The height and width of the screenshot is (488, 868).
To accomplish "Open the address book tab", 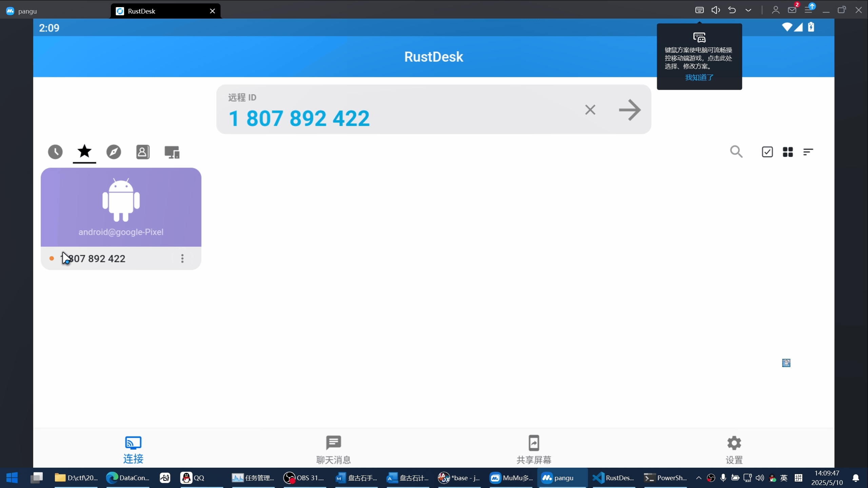I will point(143,152).
